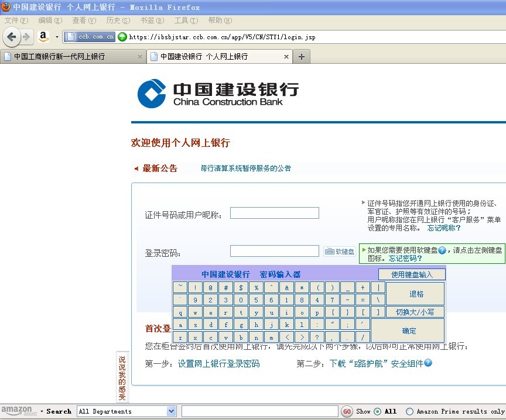Click the 忘记昵称? link
This screenshot has height=420, width=506.
(444, 228)
